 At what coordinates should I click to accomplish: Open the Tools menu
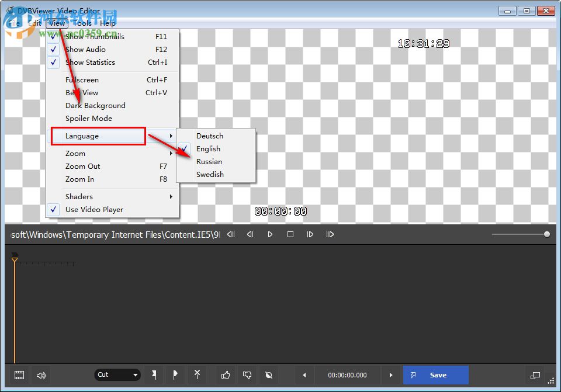(x=82, y=23)
